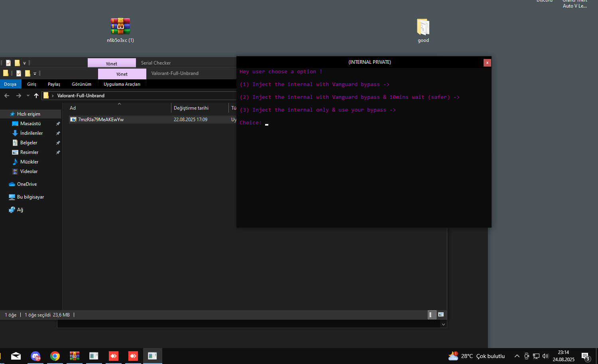This screenshot has width=598, height=364.
Task: Open the notification center icon
Action: click(x=585, y=356)
